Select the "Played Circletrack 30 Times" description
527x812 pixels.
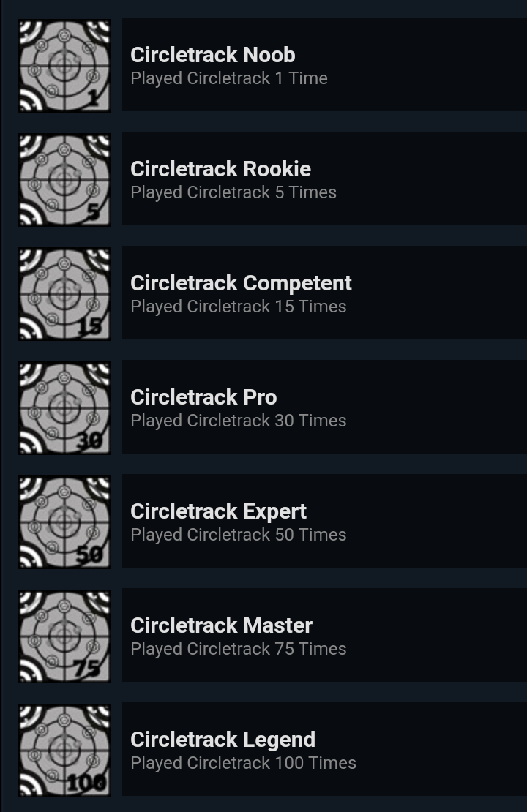(238, 421)
